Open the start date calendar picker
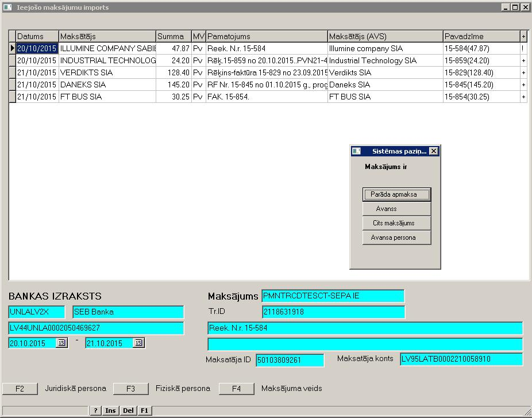The image size is (532, 418). click(x=61, y=343)
